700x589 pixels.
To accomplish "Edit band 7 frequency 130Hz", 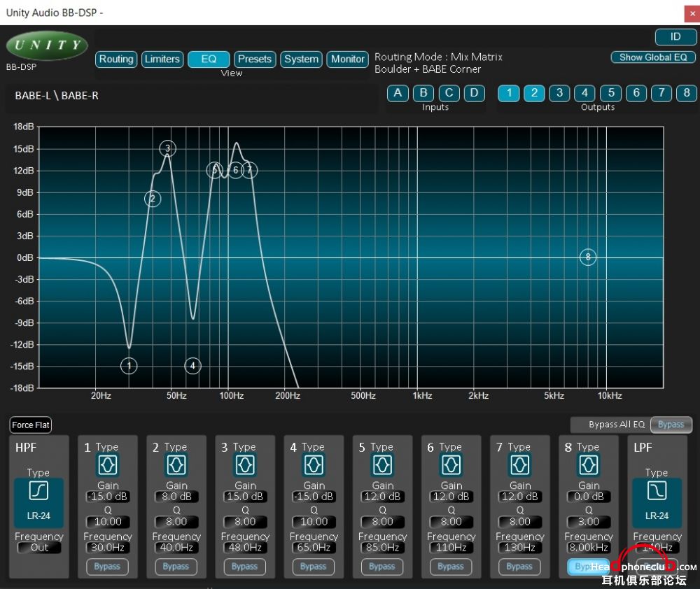I will click(520, 548).
